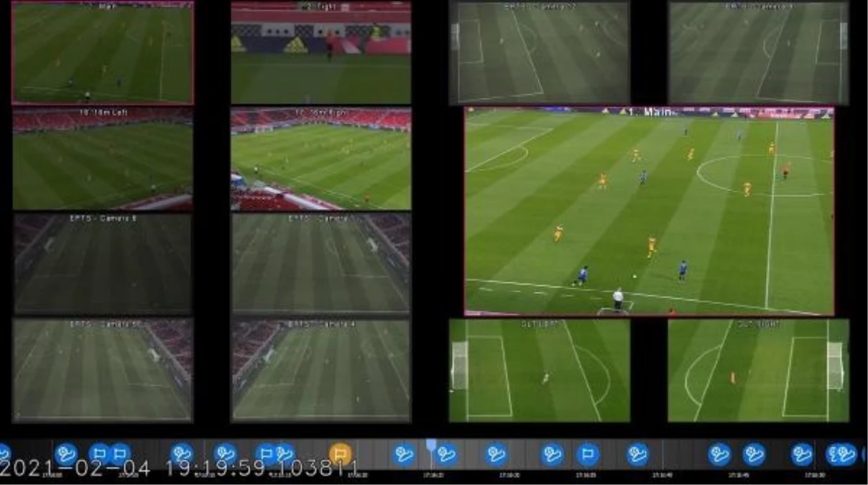Click the first whistle marker right of the orange flag
Screen dimensions: 868x485
[404, 453]
